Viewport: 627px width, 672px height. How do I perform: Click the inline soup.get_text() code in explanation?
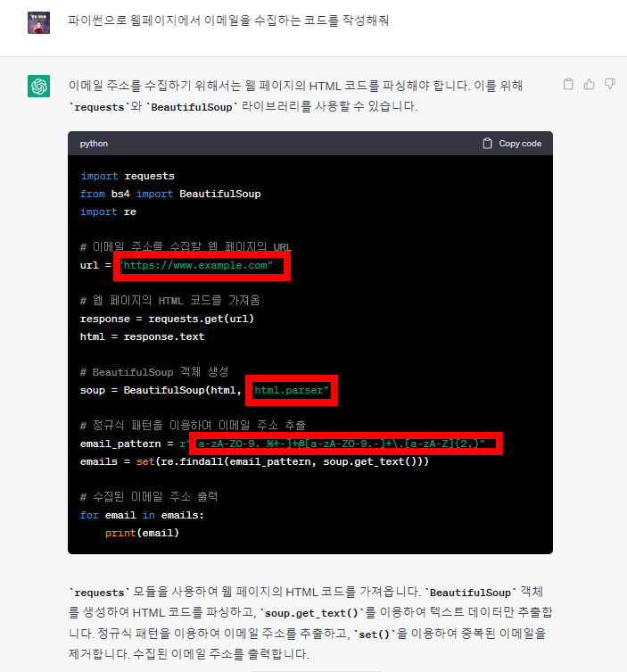point(311,613)
